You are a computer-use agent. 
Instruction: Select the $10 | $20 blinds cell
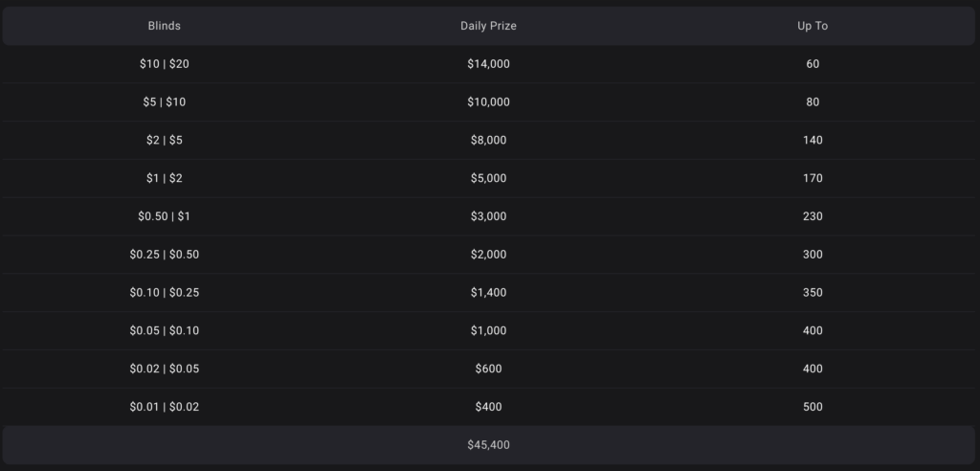click(165, 64)
